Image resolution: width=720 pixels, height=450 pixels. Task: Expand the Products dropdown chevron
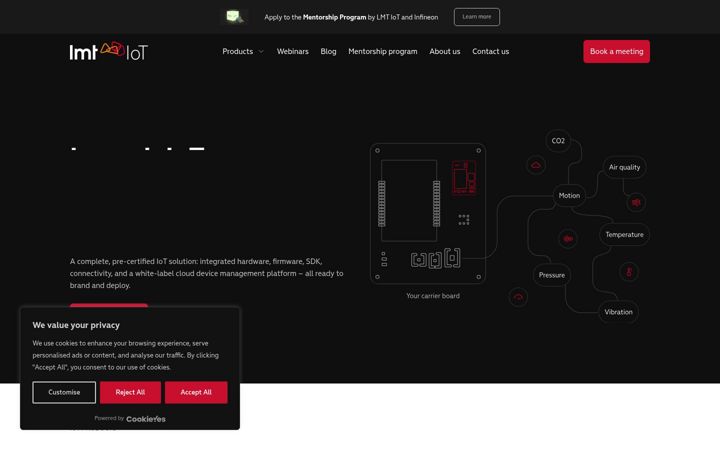tap(261, 51)
